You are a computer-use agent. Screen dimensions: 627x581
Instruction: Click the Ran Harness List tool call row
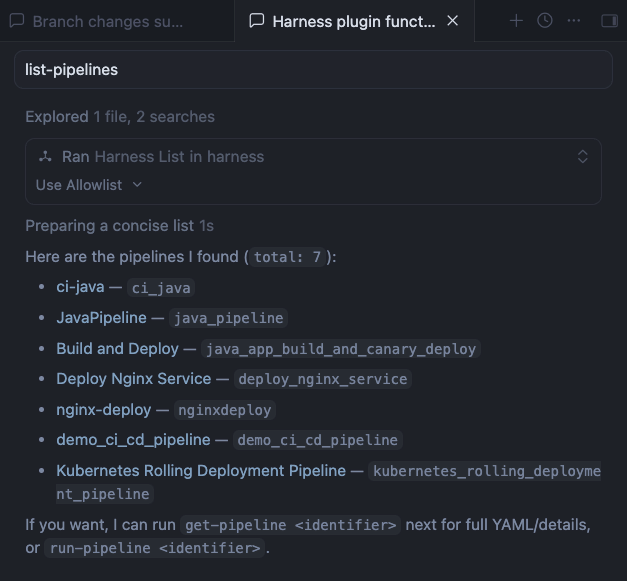313,157
